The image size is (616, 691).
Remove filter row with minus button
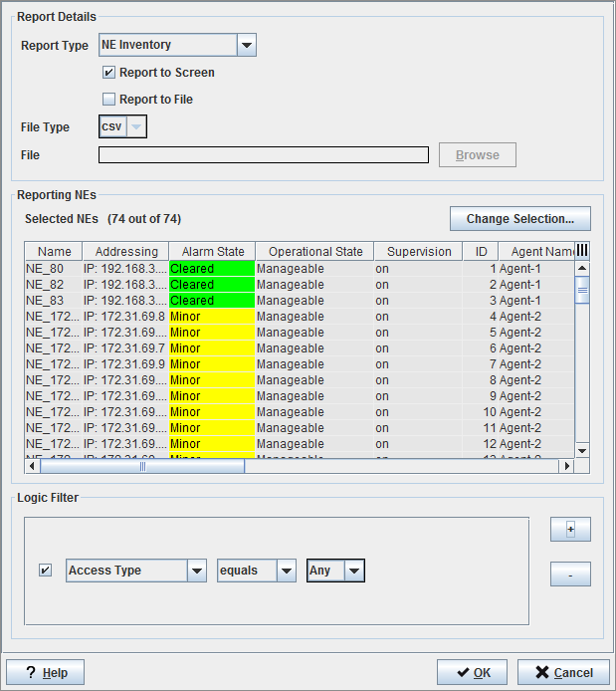pyautogui.click(x=570, y=575)
